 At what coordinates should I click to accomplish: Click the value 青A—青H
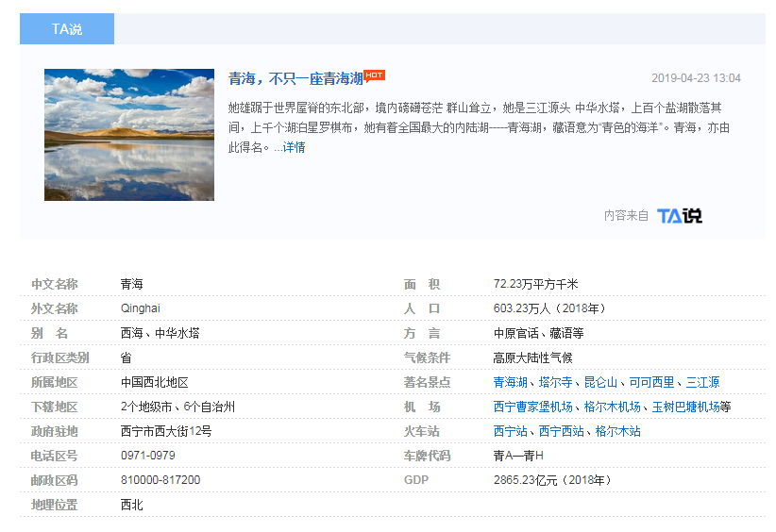(518, 456)
